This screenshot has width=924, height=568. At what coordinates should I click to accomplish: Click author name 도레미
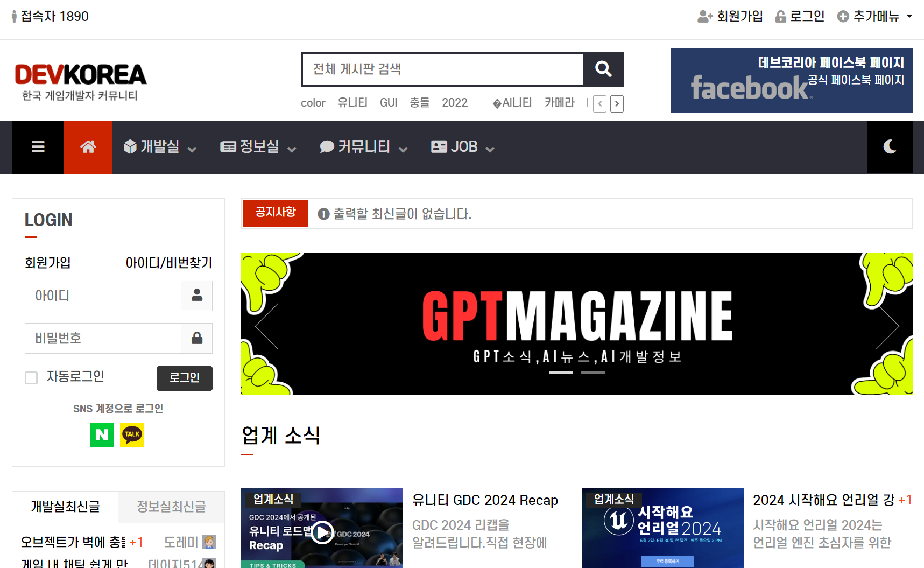pyautogui.click(x=181, y=542)
